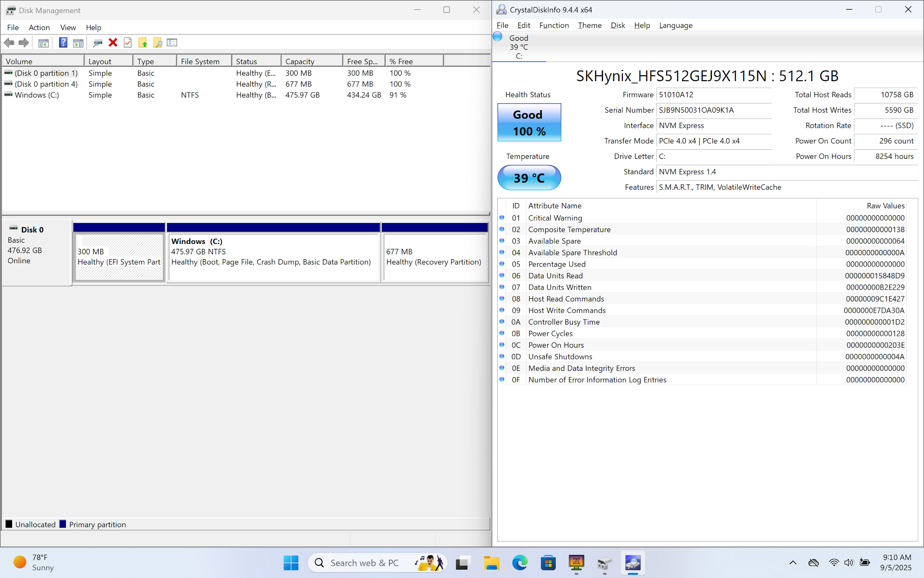Viewport: 924px width, 578px height.
Task: Open View menu in Disk Management
Action: coord(68,27)
